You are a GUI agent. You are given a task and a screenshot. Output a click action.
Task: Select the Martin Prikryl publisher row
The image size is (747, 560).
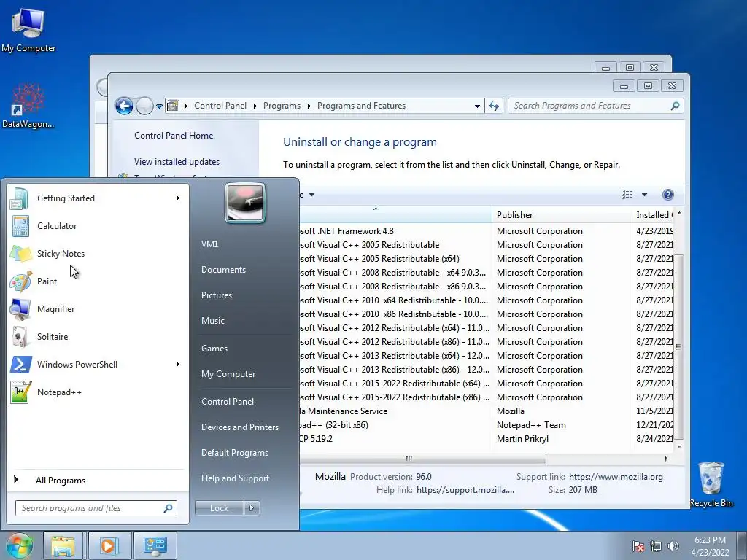(x=486, y=438)
